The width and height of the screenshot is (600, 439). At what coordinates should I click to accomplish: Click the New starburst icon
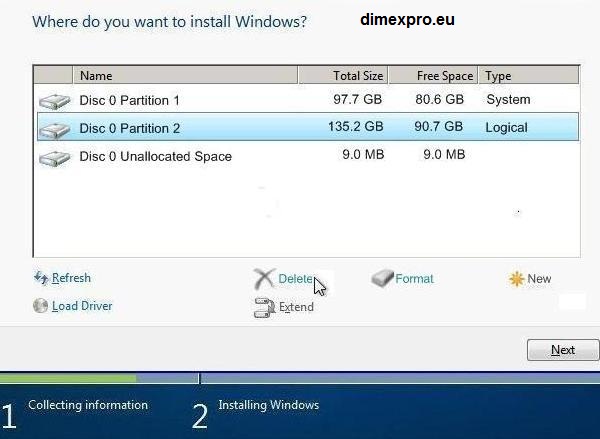516,279
